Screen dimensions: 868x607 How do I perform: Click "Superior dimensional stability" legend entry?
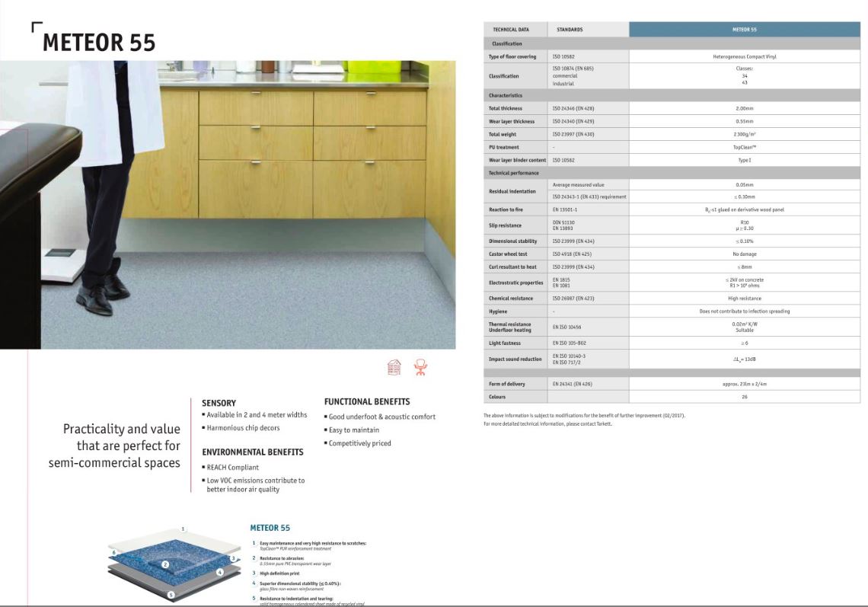300,583
